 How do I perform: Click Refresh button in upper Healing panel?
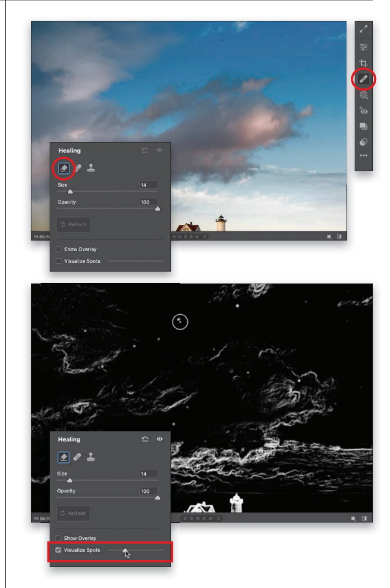coord(74,225)
